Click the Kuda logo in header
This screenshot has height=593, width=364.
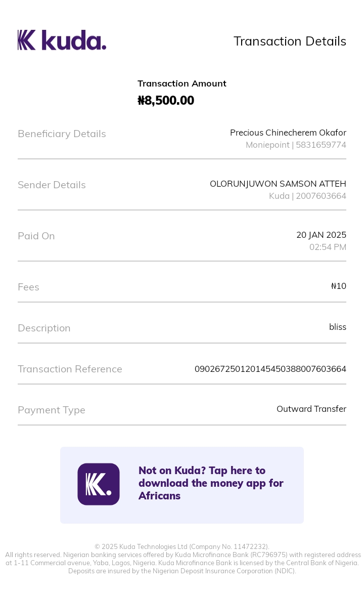[x=62, y=40]
